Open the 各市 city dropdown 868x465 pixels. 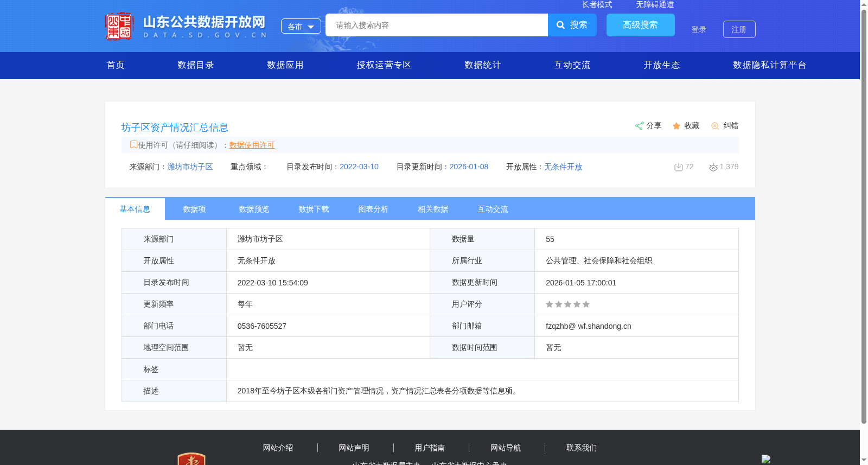click(301, 26)
